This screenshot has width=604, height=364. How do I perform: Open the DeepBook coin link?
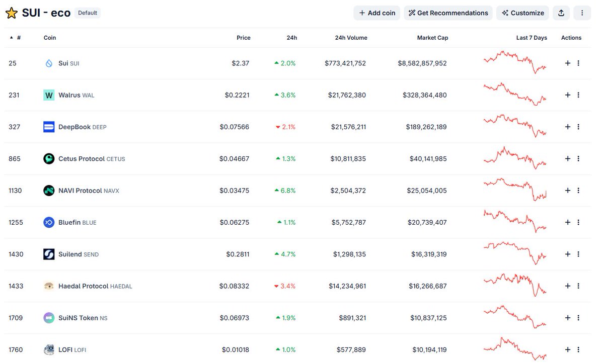(83, 127)
